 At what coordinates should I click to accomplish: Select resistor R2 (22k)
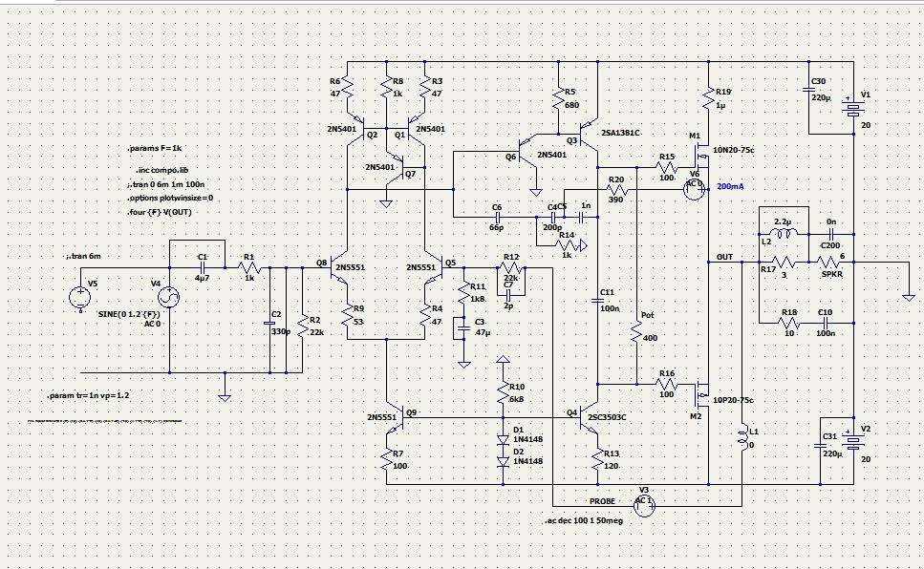pos(302,325)
